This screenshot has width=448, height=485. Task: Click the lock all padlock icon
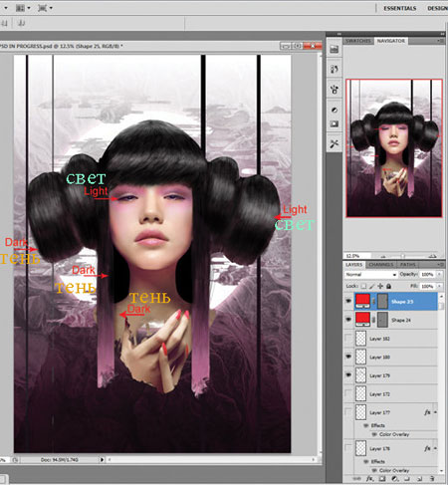tap(388, 286)
